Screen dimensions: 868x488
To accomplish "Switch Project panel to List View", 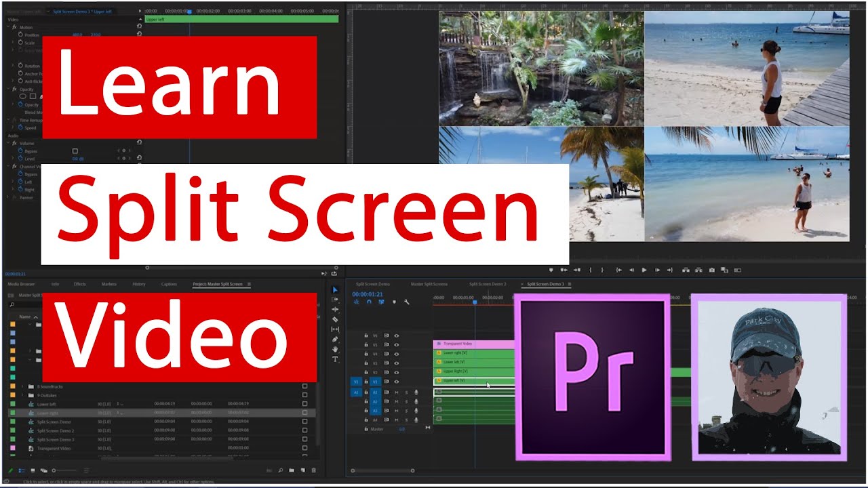I will click(22, 470).
